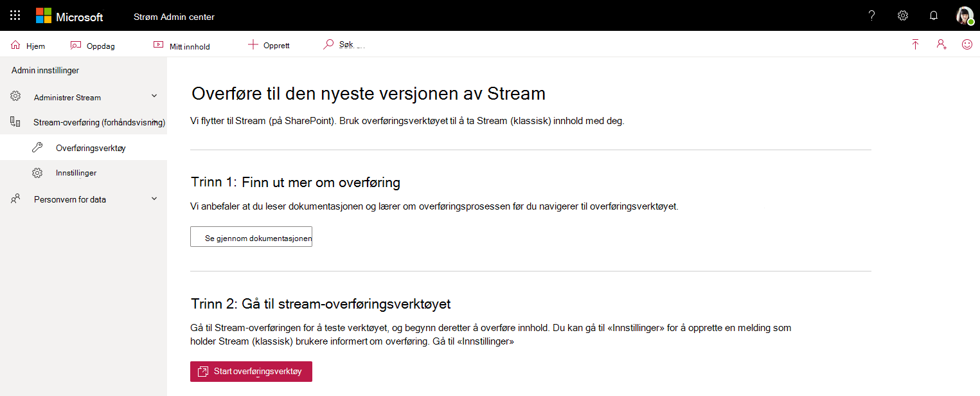Click the Opprett plus icon
Screen dimensions: 980x396
coord(251,44)
